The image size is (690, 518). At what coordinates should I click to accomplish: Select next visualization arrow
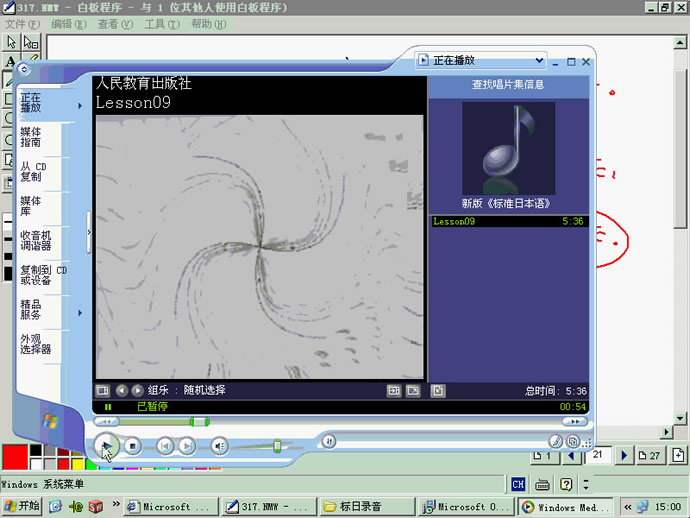click(x=138, y=390)
